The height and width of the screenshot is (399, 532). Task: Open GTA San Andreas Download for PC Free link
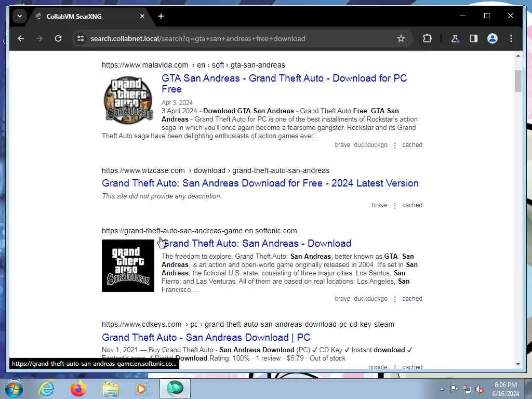pos(284,84)
